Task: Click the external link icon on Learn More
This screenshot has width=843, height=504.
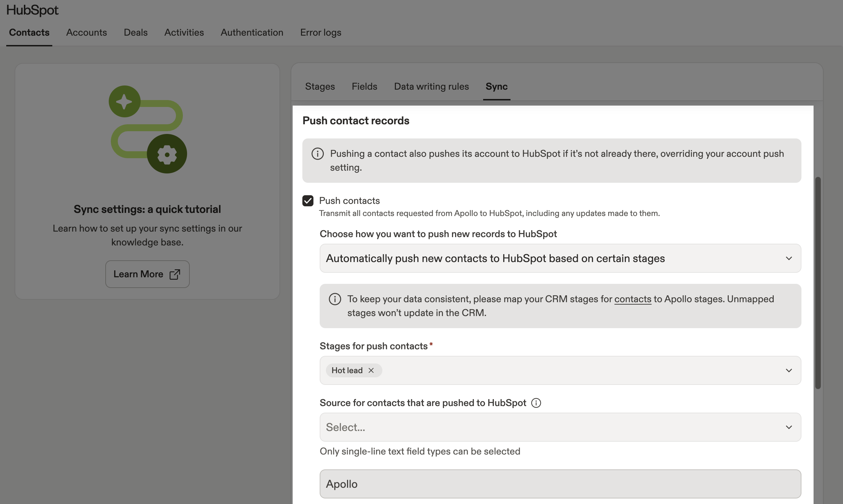Action: (175, 274)
